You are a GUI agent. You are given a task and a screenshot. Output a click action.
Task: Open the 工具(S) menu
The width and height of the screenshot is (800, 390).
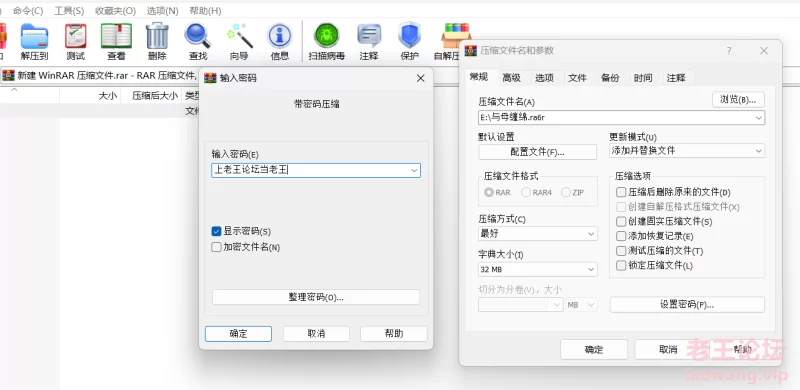(69, 11)
